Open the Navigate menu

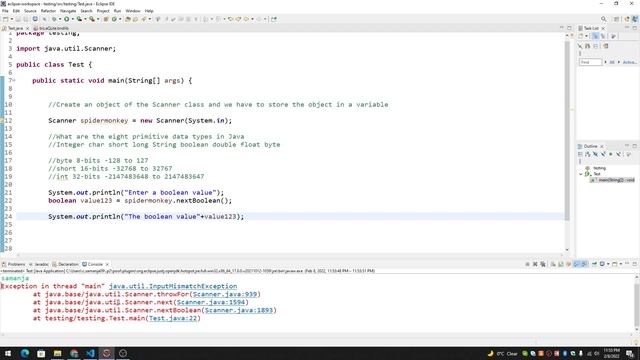pos(68,11)
